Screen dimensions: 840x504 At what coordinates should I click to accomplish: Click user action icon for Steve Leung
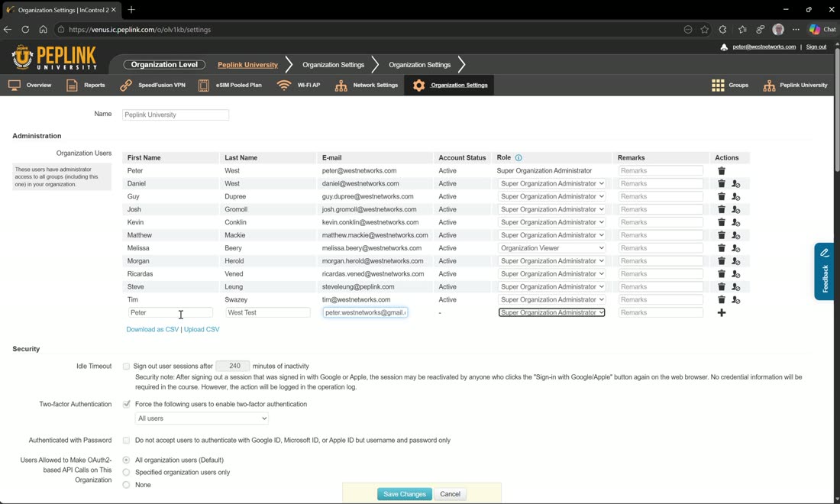coord(735,286)
